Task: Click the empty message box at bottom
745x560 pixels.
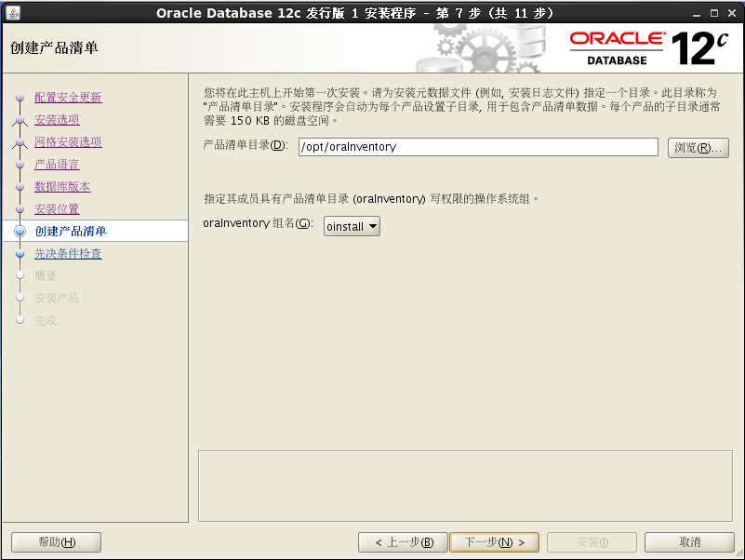Action: pos(465,486)
